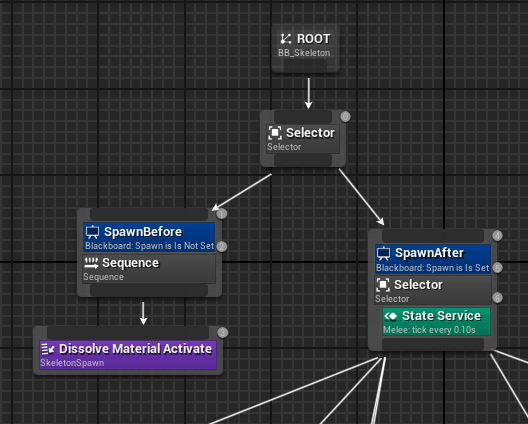Select the ROOT node title
The image size is (528, 424).
click(314, 39)
